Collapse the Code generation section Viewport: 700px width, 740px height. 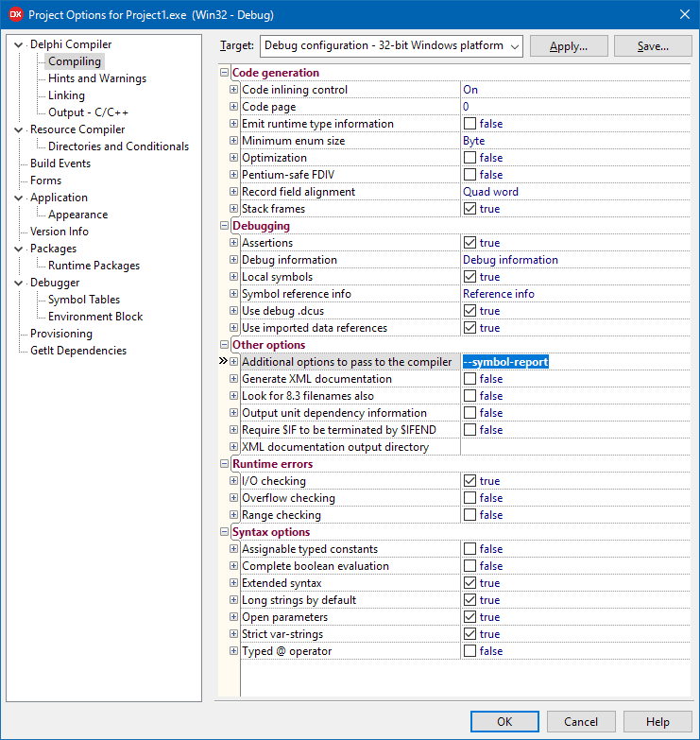(x=225, y=73)
